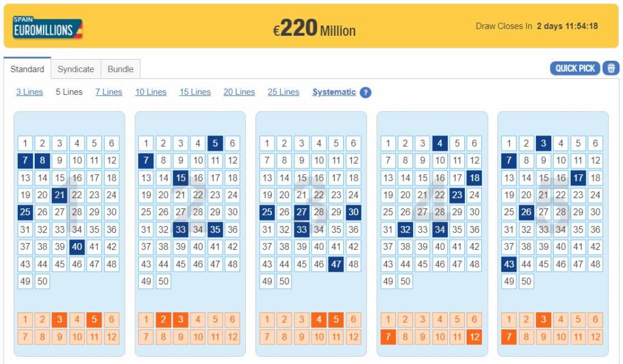Choose the 7 Lines link
The image size is (623, 364).
[108, 92]
